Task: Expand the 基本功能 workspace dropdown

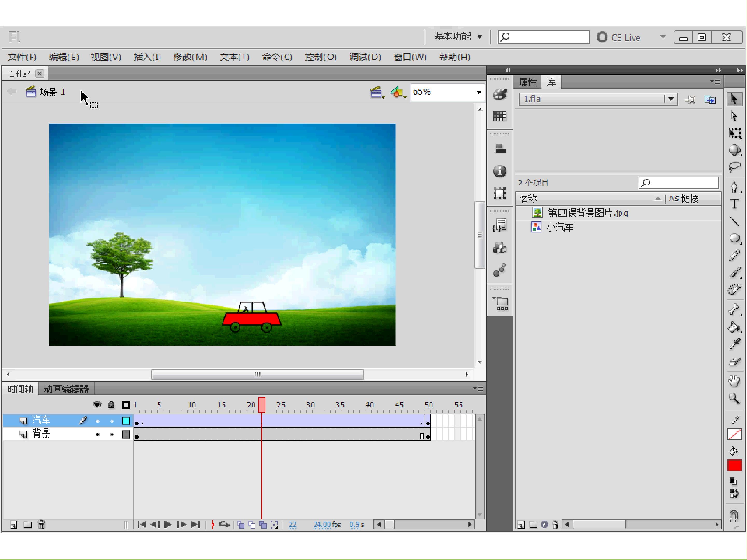Action: coord(458,37)
